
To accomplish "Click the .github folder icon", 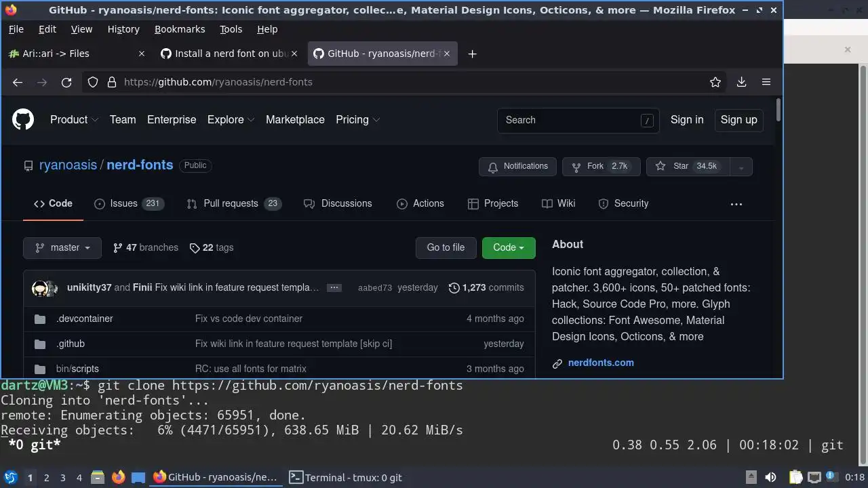I will [40, 344].
